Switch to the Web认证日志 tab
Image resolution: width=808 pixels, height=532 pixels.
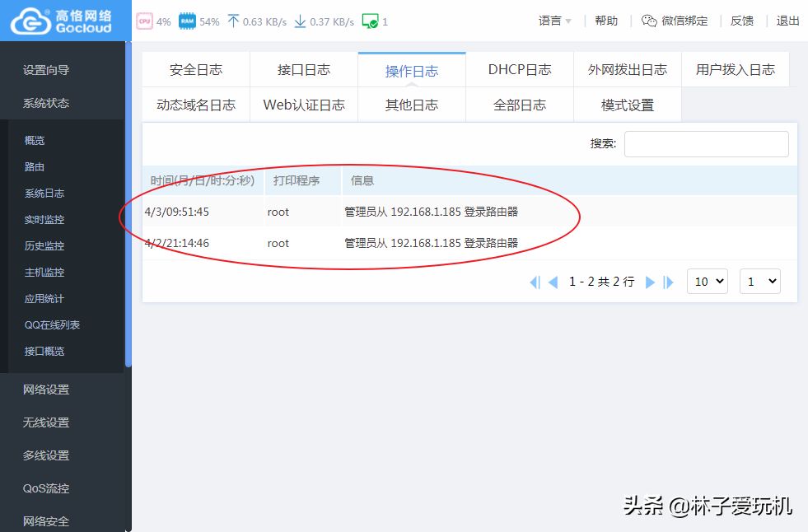click(304, 105)
